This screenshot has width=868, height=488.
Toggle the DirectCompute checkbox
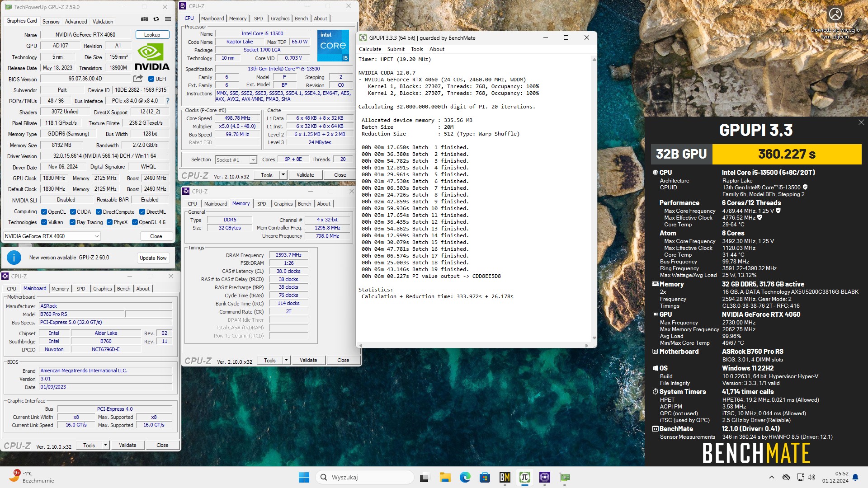(99, 212)
